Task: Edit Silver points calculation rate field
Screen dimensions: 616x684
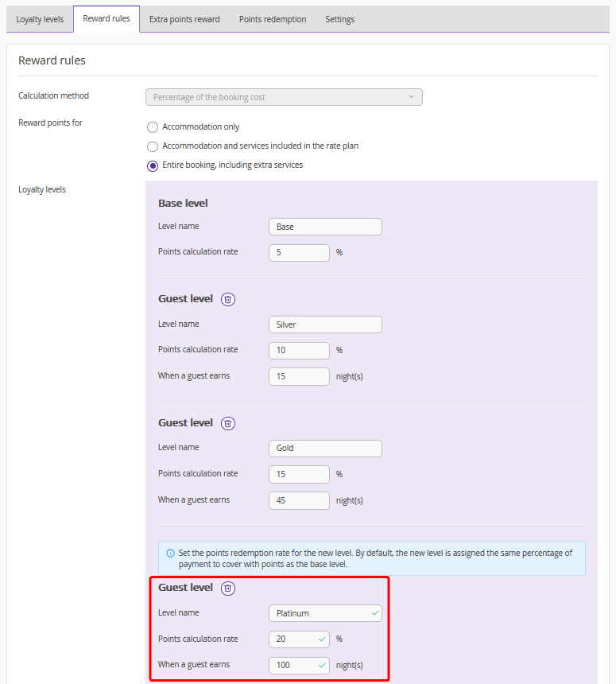Action: pyautogui.click(x=299, y=350)
